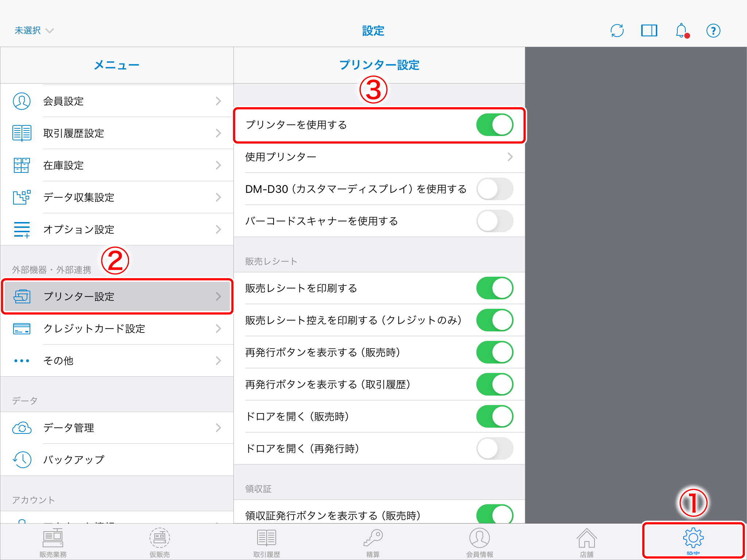
Task: Open データ管理 menu label
Action: coord(69,428)
